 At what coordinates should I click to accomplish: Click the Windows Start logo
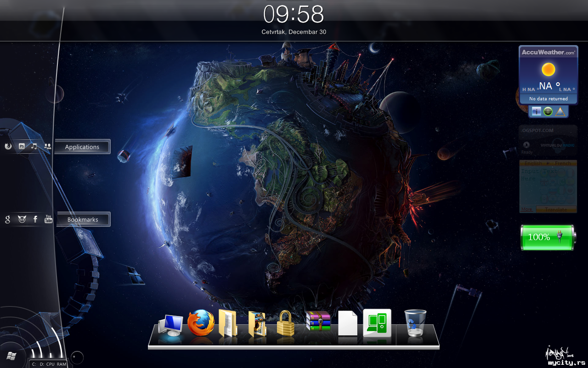(12, 356)
